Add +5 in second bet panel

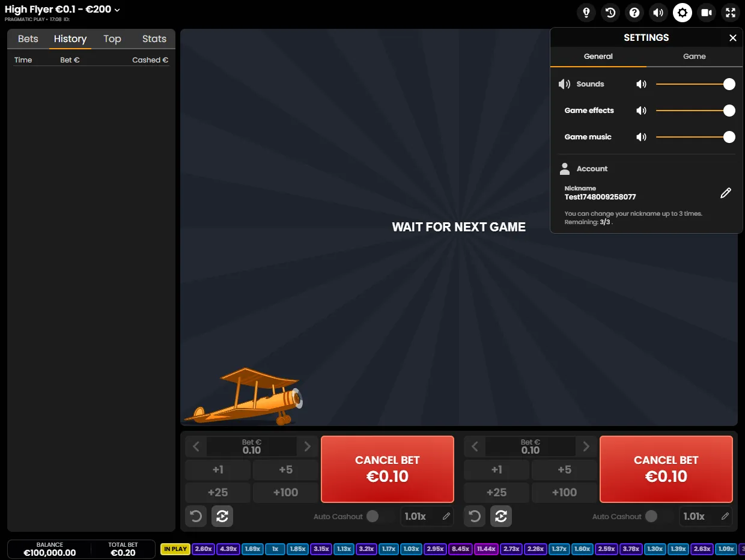pyautogui.click(x=564, y=470)
